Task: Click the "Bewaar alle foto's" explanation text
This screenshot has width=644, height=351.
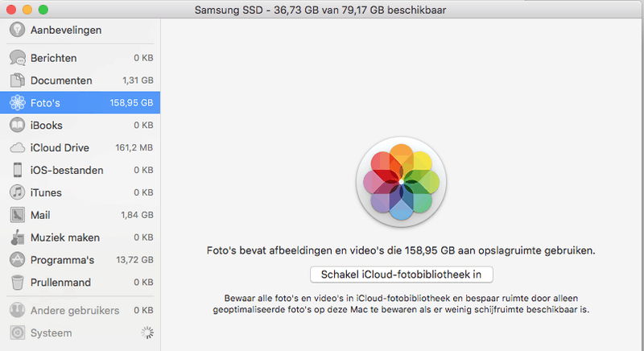Action: (401, 304)
